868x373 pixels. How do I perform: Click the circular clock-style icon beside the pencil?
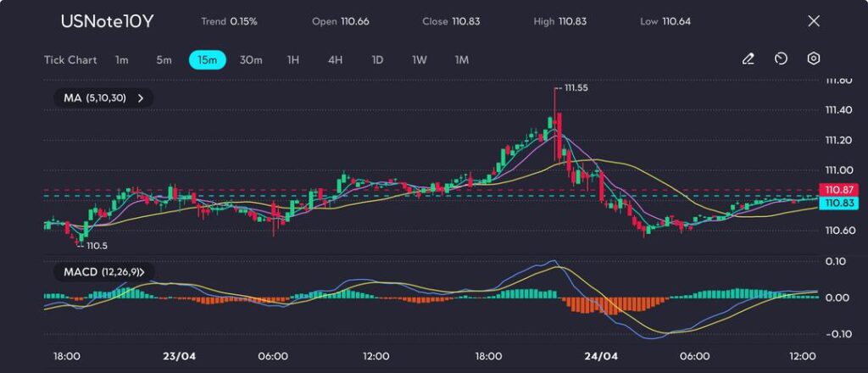point(781,59)
